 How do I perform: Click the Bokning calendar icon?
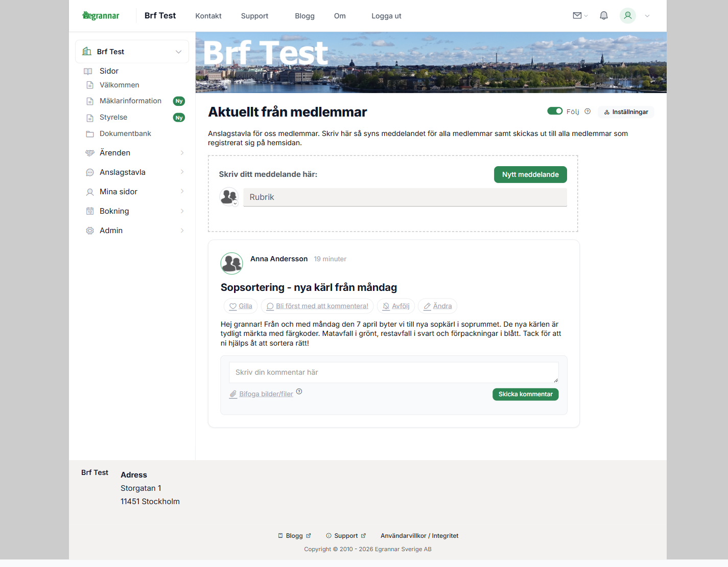(x=90, y=211)
